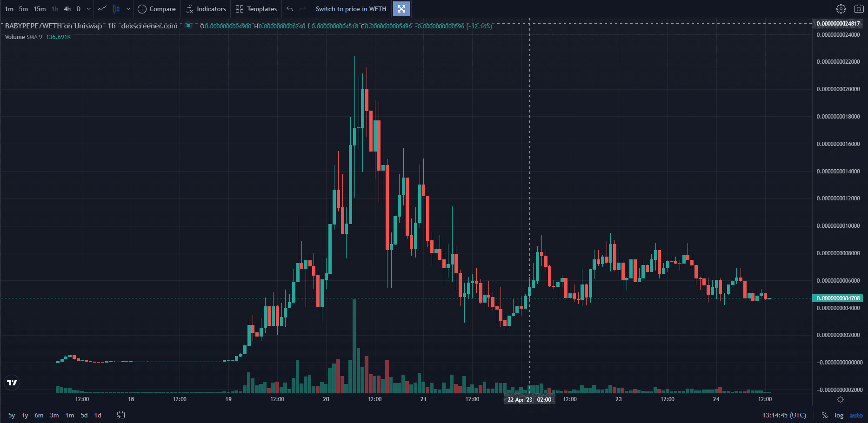Click the 136.691K volume value
The image size is (868, 423).
pos(59,37)
